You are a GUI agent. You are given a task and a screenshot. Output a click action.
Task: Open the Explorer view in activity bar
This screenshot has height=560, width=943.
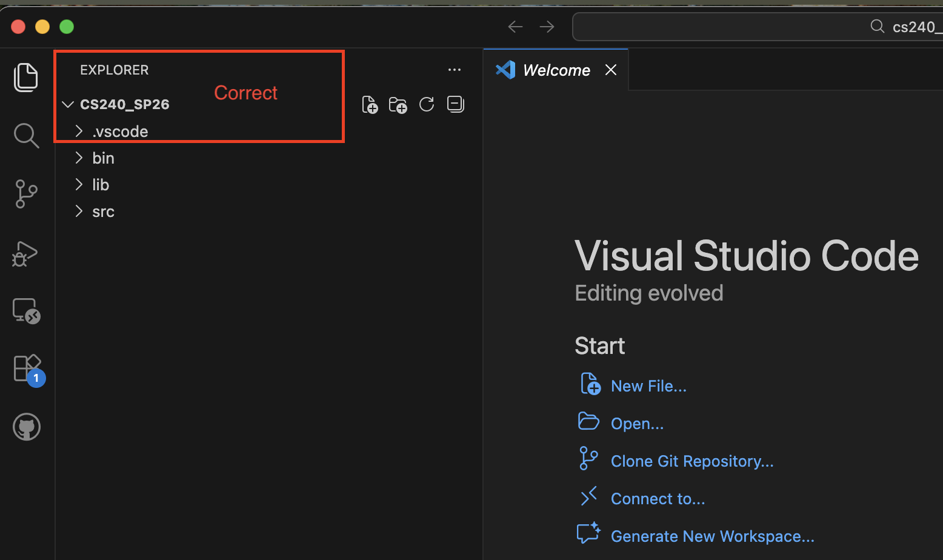pyautogui.click(x=26, y=78)
